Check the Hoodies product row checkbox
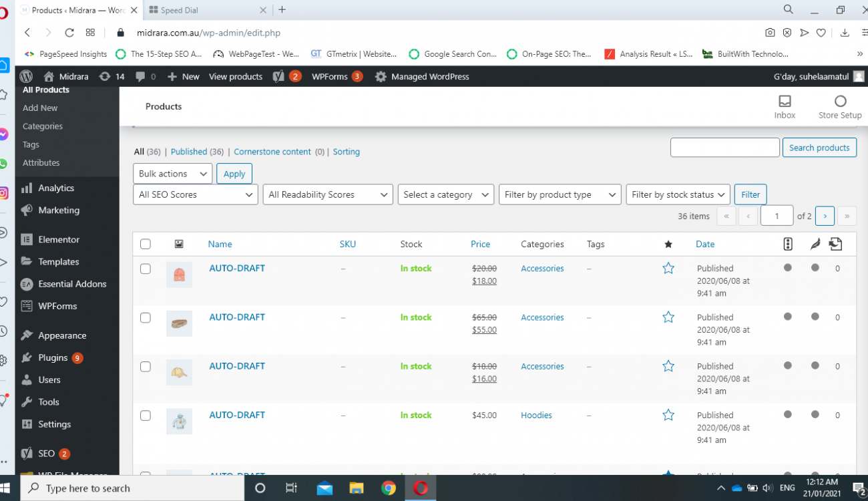Viewport: 868px width, 501px height. point(146,415)
